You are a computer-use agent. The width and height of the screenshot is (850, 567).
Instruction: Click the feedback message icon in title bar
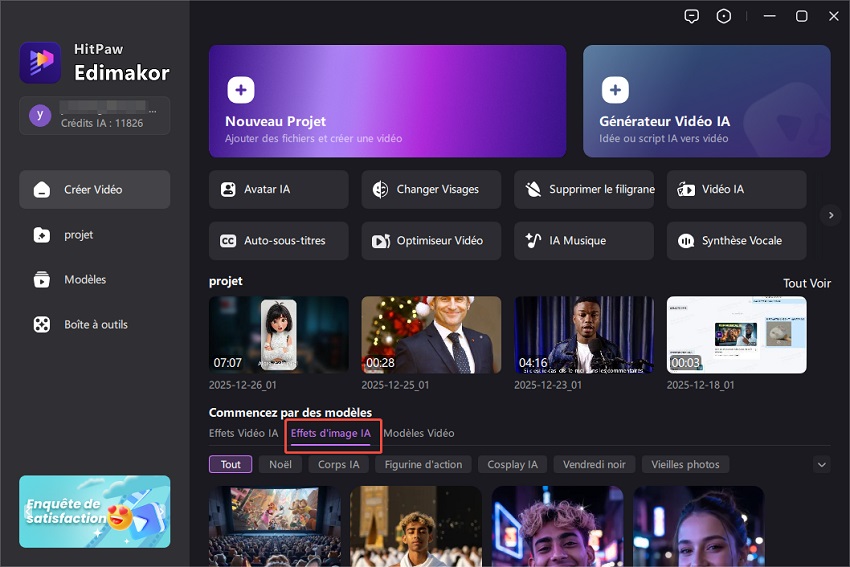691,16
